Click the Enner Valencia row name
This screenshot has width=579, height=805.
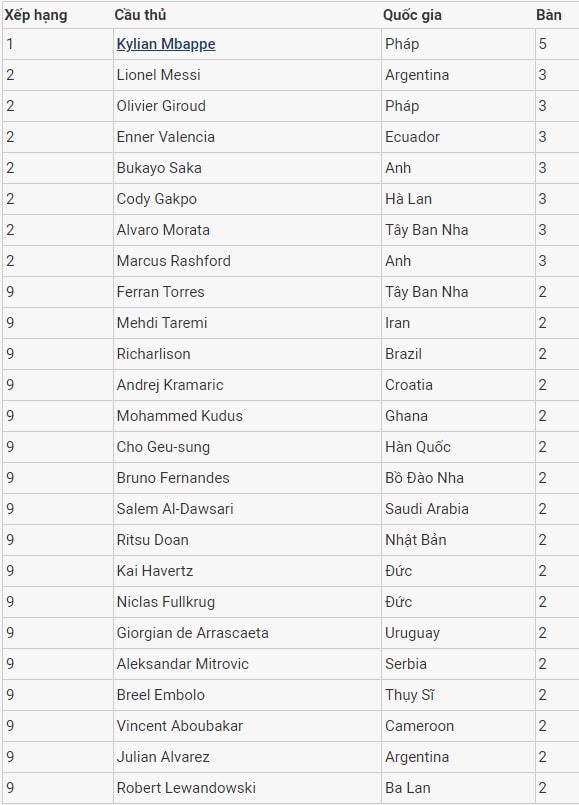pyautogui.click(x=165, y=137)
